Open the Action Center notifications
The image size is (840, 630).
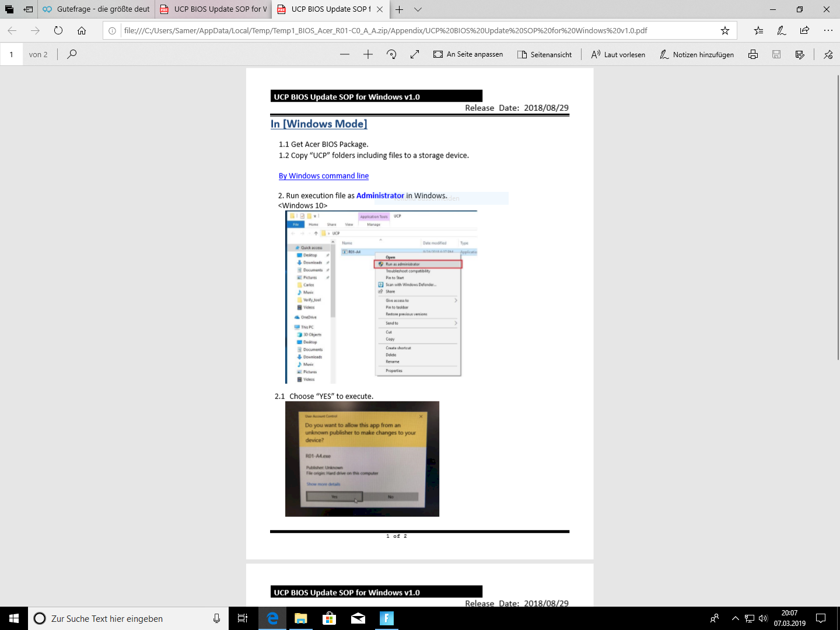point(821,618)
